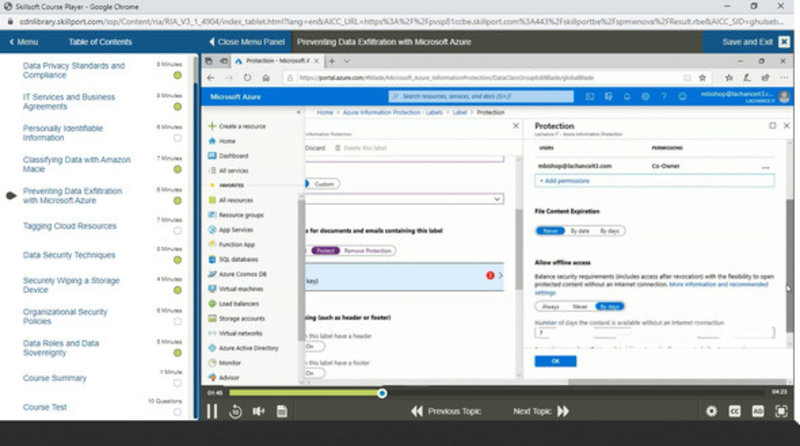Open player settings gear icon

coord(711,411)
